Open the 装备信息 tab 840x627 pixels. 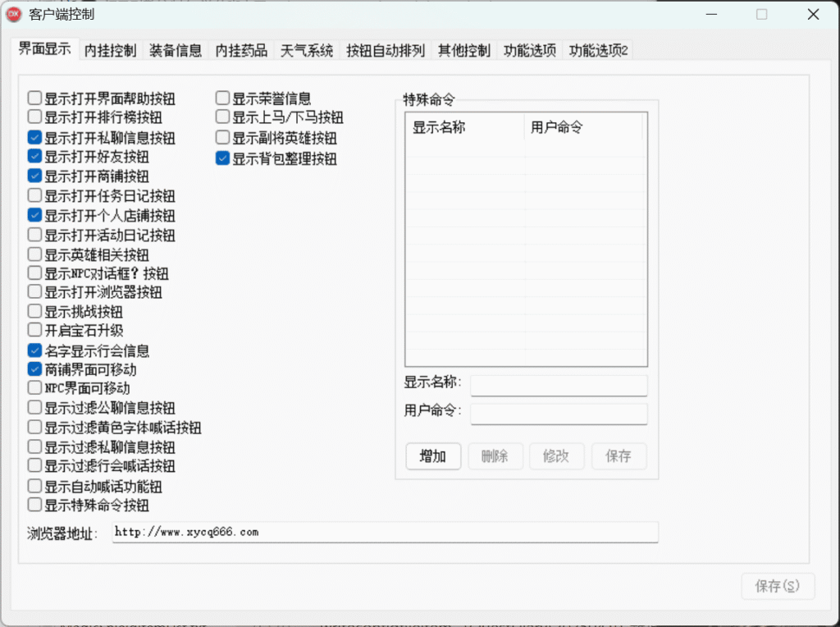pos(176,50)
